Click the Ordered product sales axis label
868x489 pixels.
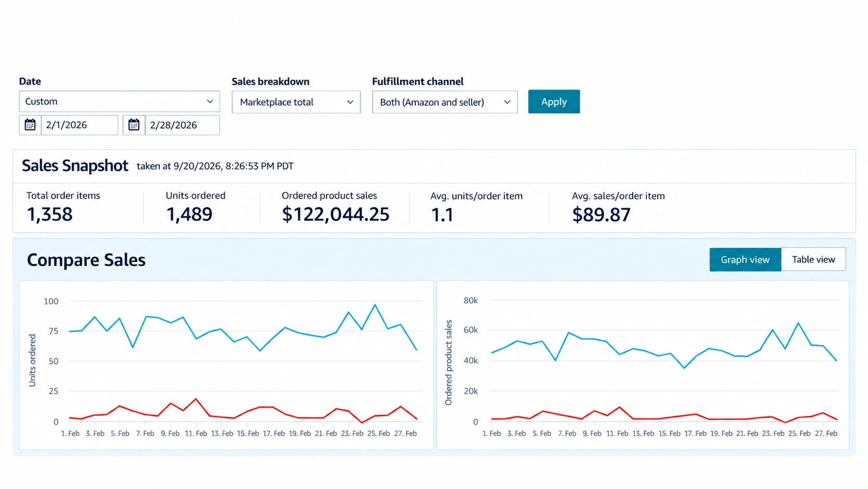[449, 363]
